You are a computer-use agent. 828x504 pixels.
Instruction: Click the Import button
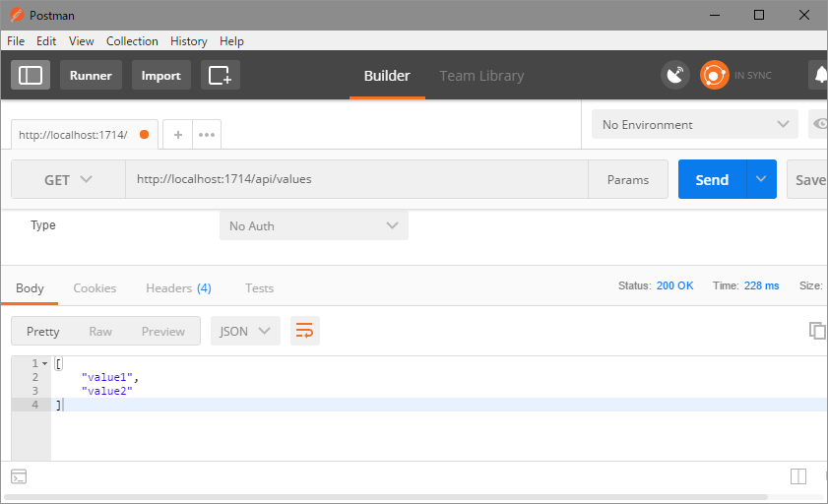[x=161, y=75]
